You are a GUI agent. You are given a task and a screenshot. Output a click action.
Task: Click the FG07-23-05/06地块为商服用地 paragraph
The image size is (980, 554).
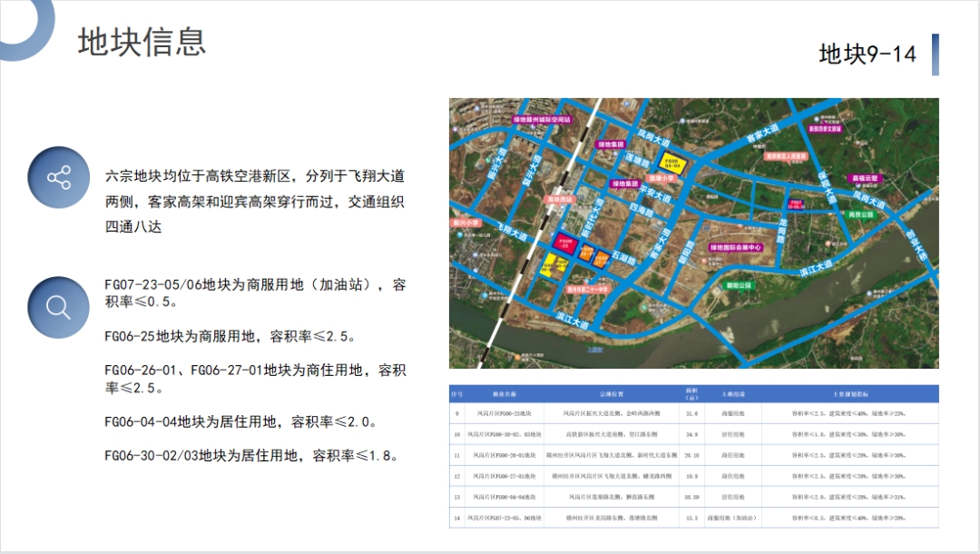click(x=255, y=293)
